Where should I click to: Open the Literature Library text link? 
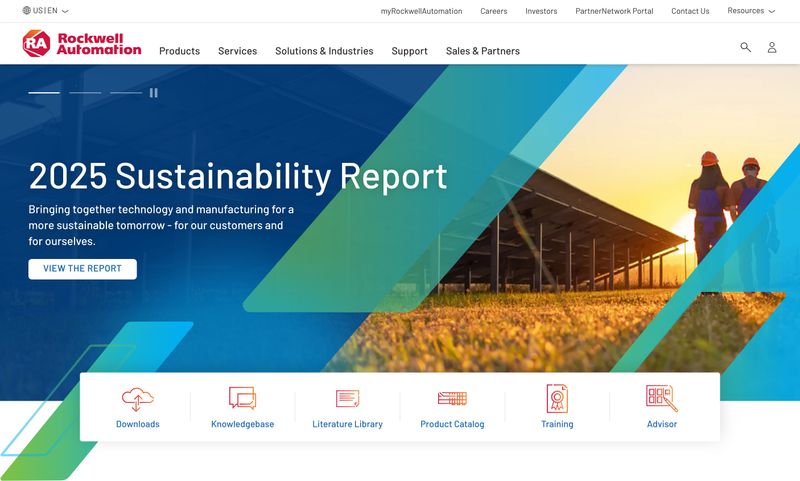347,424
